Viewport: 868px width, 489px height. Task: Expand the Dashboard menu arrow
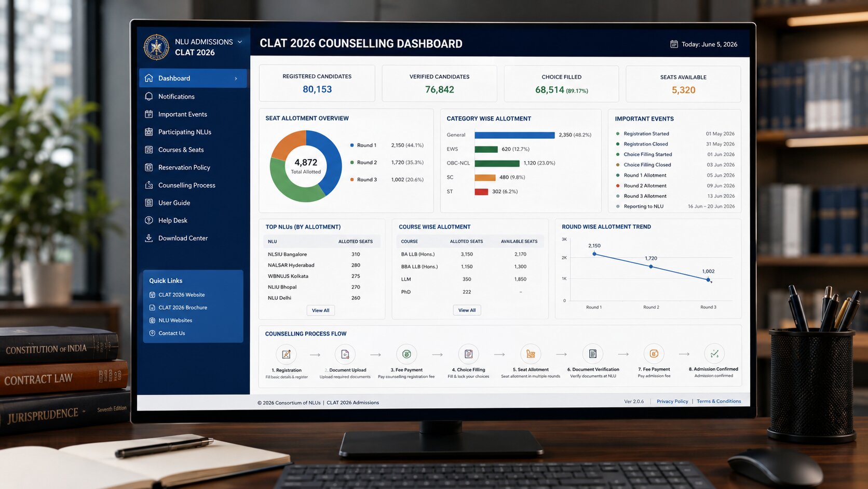(236, 78)
